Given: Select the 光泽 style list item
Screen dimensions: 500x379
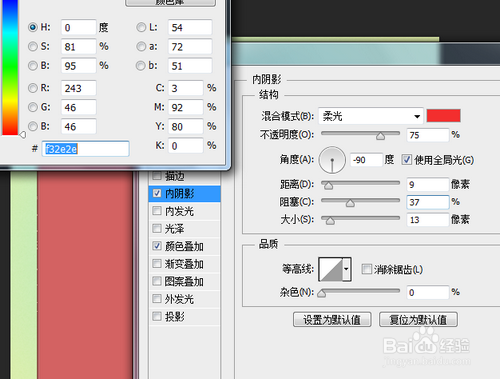Looking at the screenshot, I should pos(185,229).
